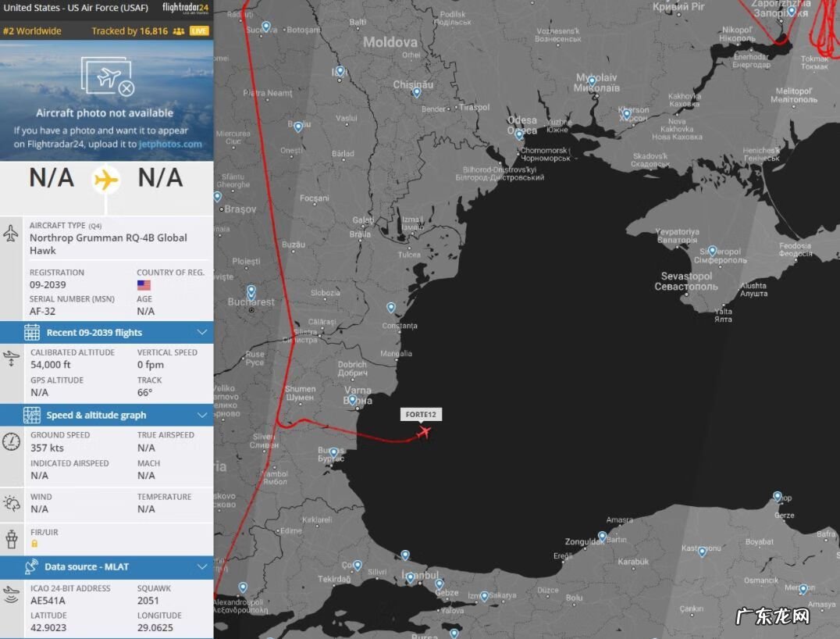Click the Burgas airport pin
This screenshot has height=639, width=840.
[x=333, y=452]
